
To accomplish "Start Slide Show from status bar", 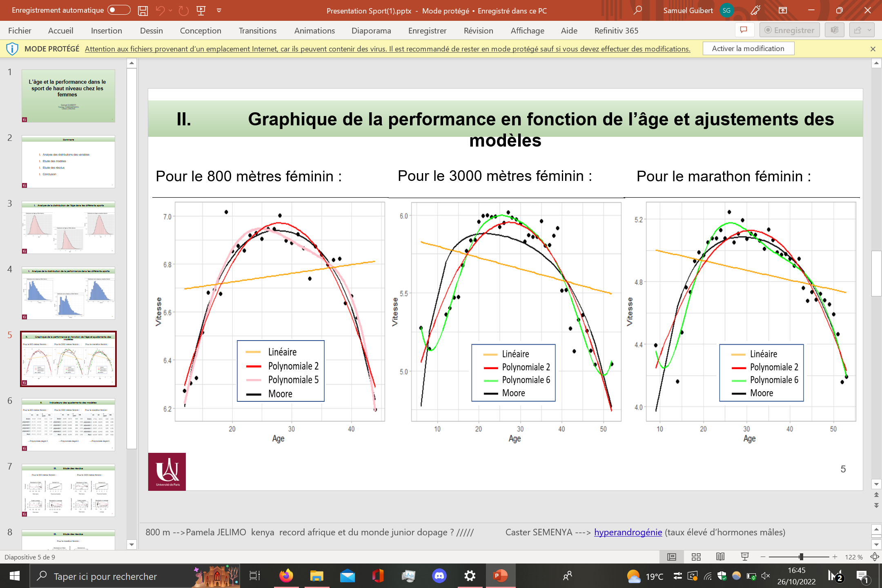I will 745,557.
